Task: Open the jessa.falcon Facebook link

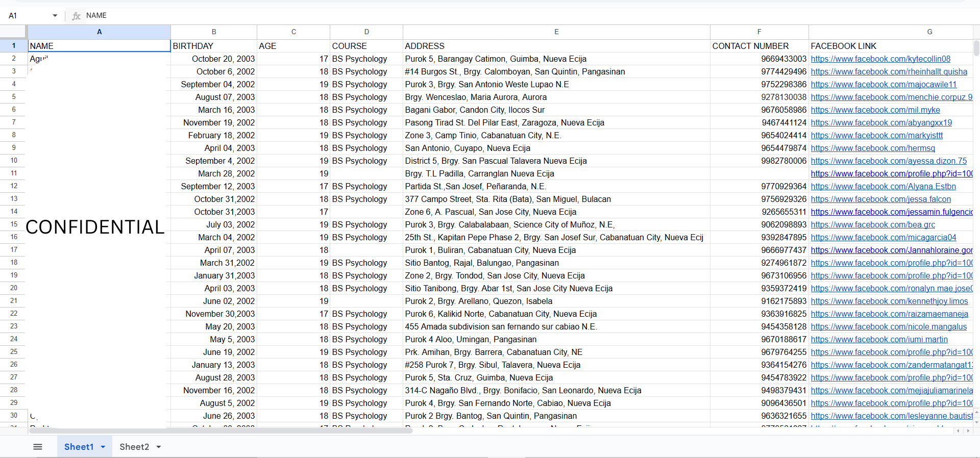Action: pos(881,199)
